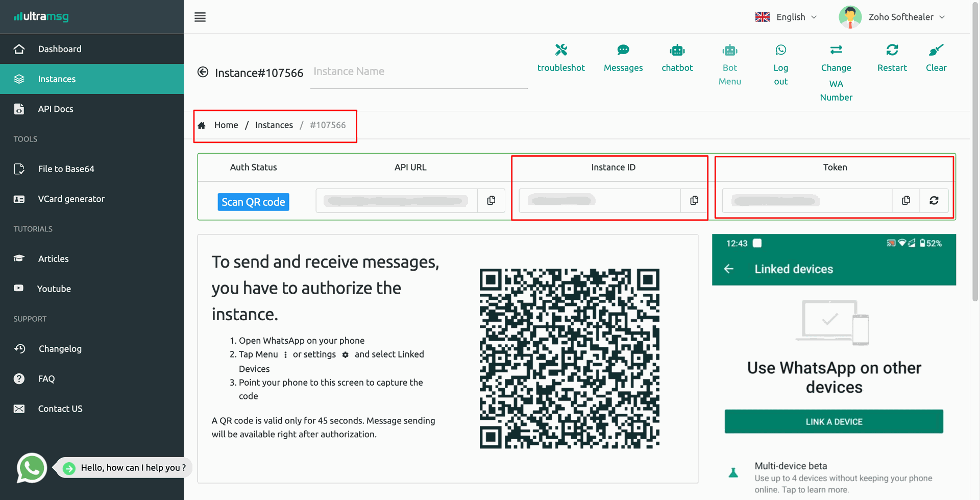Click the Instance Name input field
This screenshot has height=500, width=980.
point(419,72)
